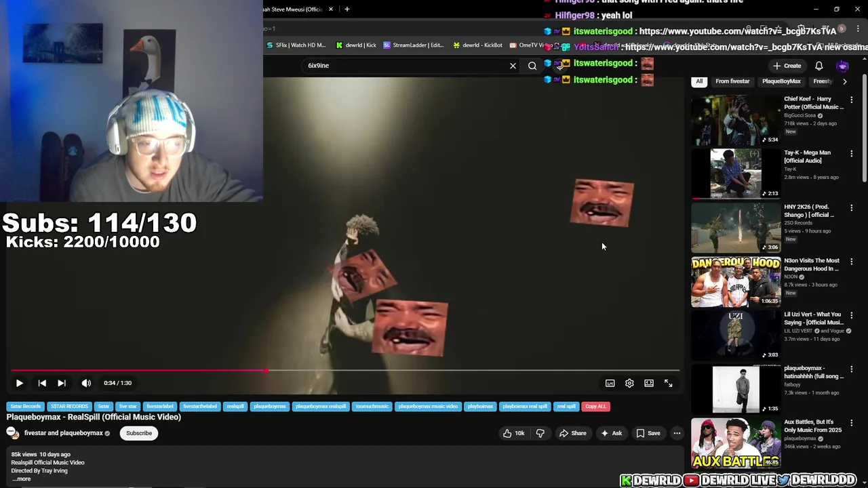Enter fullscreen mode
Screen dimensions: 868x488
(x=669, y=383)
